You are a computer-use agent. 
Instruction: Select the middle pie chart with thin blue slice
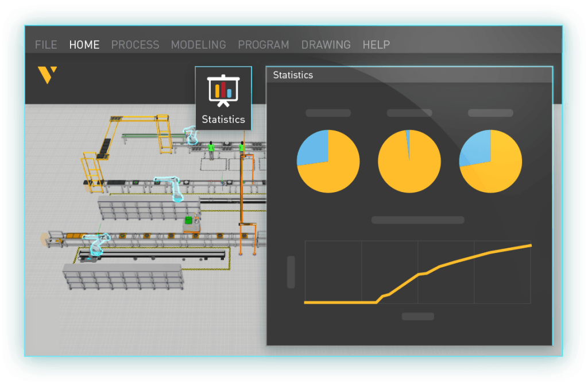point(409,162)
